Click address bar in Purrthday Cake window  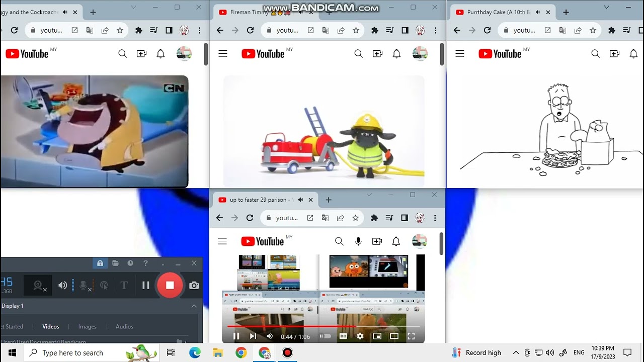(548, 30)
